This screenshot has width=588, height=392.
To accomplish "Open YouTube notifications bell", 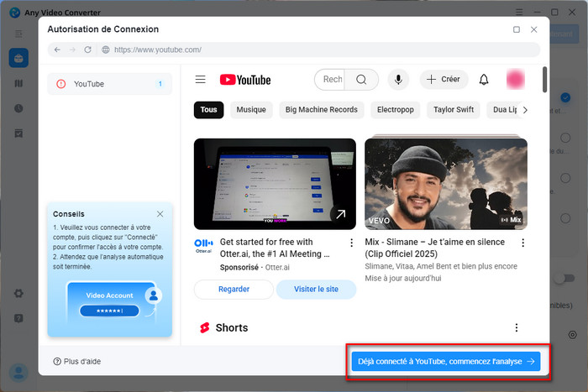I will tap(484, 80).
